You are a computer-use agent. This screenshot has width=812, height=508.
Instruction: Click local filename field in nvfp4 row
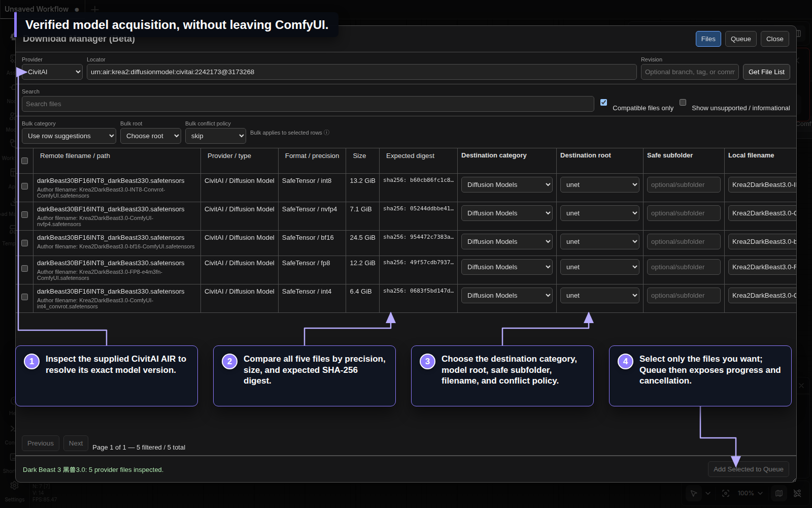coord(762,213)
